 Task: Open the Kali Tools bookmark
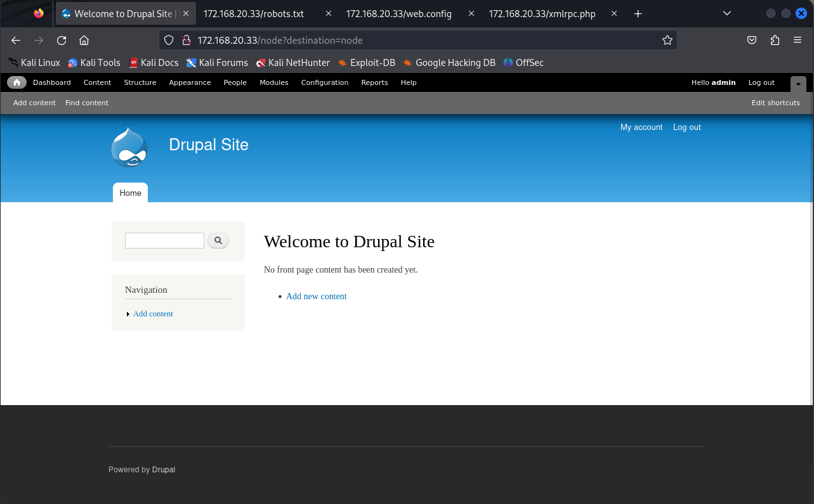pos(94,63)
